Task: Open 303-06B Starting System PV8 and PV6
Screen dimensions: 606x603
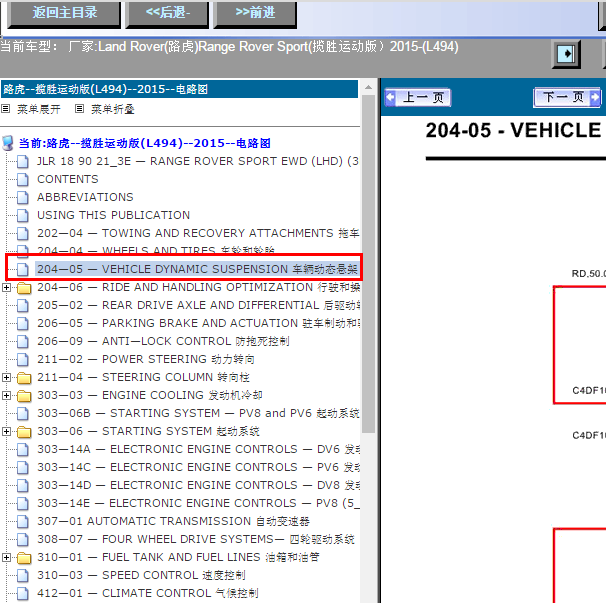Action: click(x=198, y=414)
